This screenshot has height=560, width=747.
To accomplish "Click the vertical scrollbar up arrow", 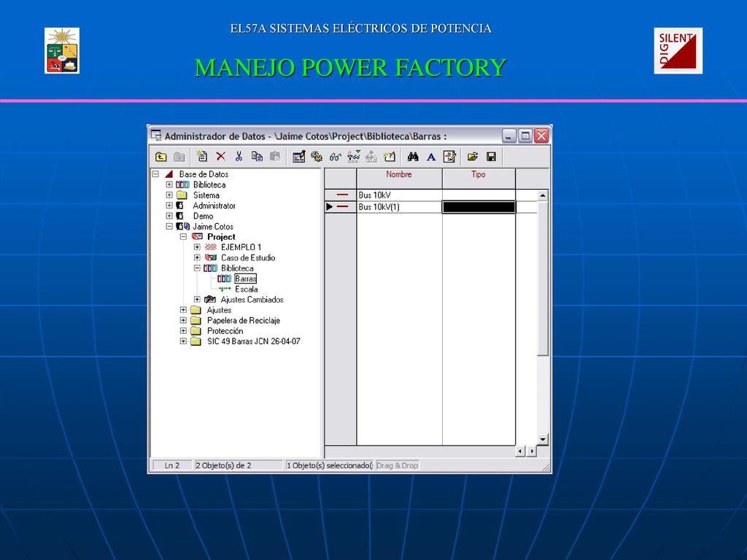I will (x=543, y=195).
